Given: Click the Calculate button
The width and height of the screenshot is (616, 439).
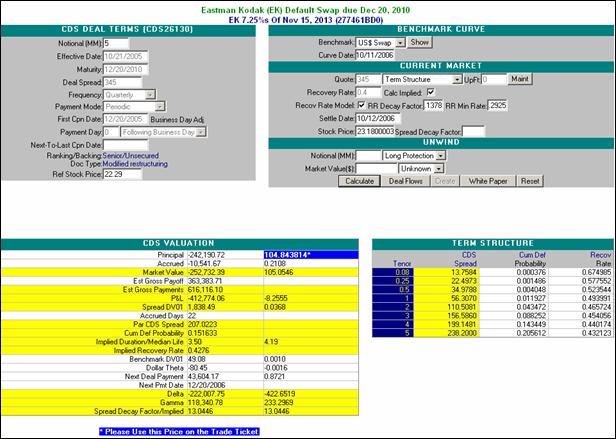Looking at the screenshot, I should tap(359, 181).
